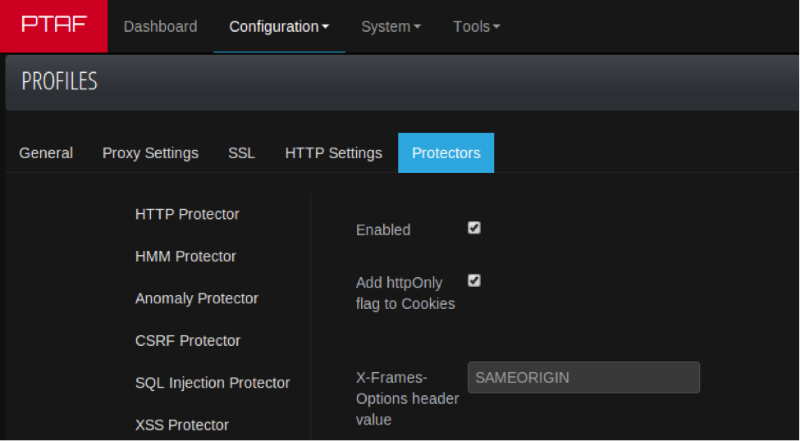Click the X-Frames-Options header value field

point(583,377)
